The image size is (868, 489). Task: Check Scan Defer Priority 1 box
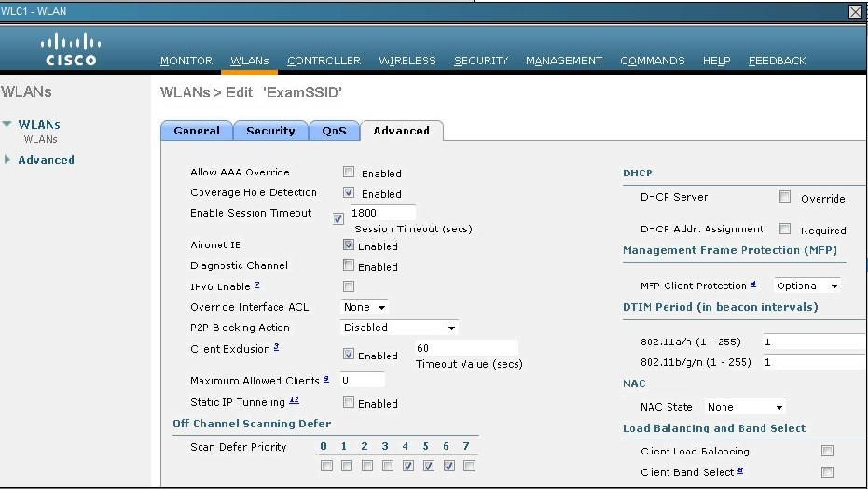[x=347, y=466]
